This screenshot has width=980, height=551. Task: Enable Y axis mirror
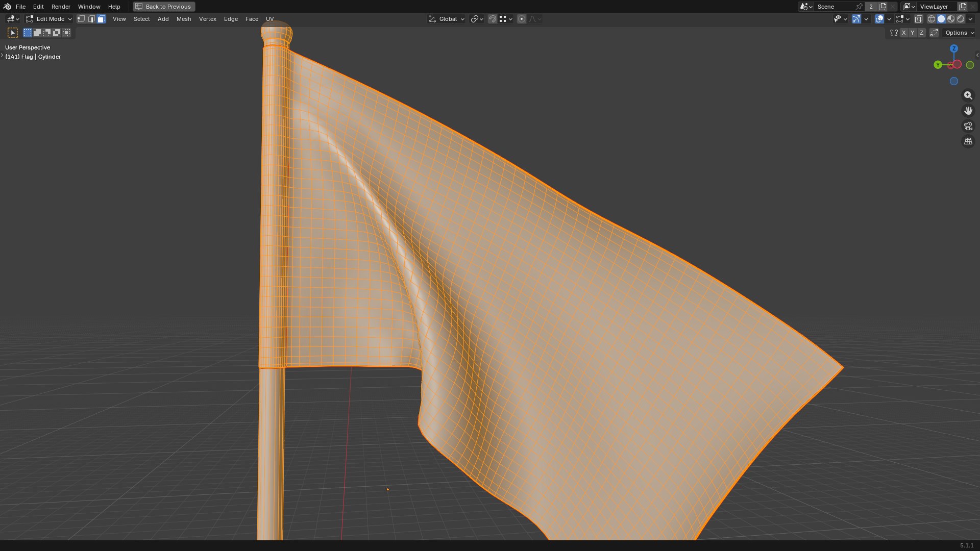pos(913,33)
